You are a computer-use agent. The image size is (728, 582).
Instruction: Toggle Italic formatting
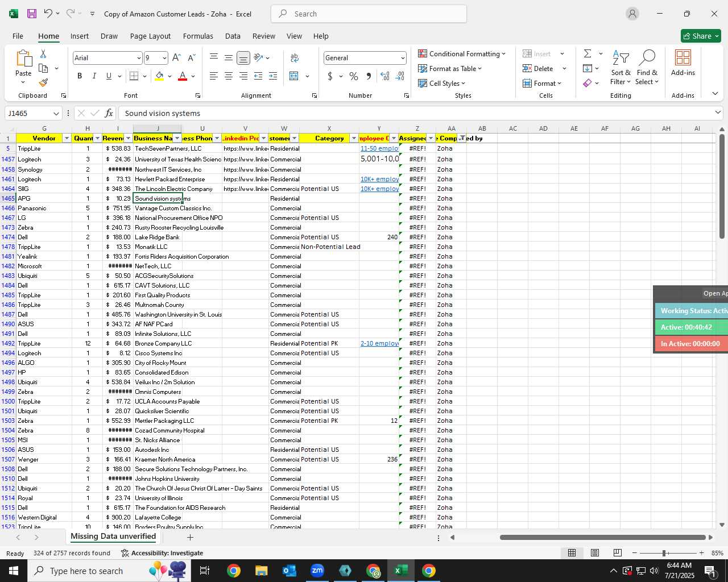point(94,76)
